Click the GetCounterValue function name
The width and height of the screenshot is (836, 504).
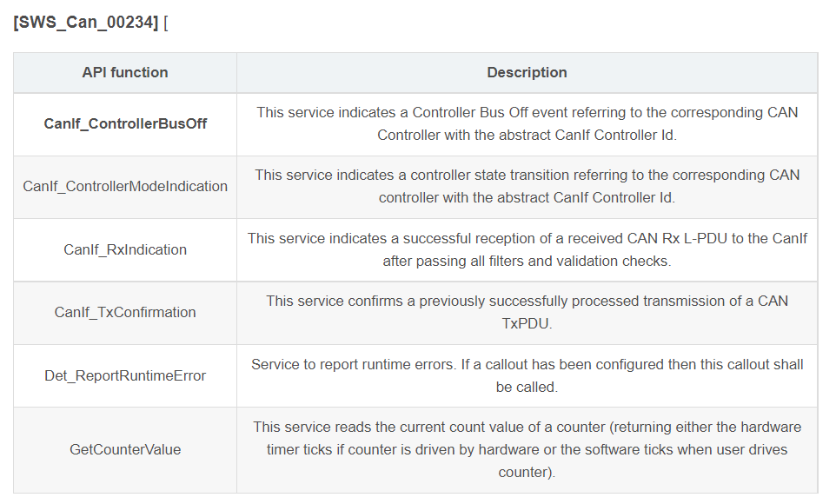click(x=125, y=449)
